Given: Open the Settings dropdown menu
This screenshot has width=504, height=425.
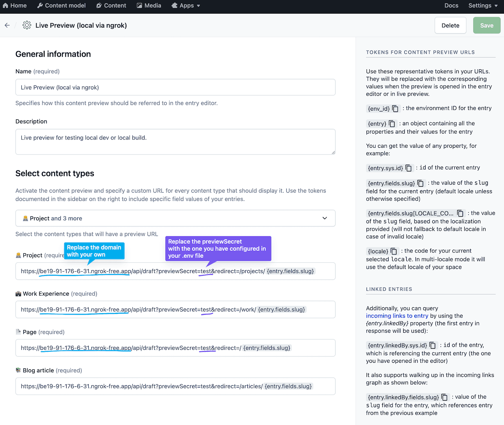Looking at the screenshot, I should coord(483,6).
